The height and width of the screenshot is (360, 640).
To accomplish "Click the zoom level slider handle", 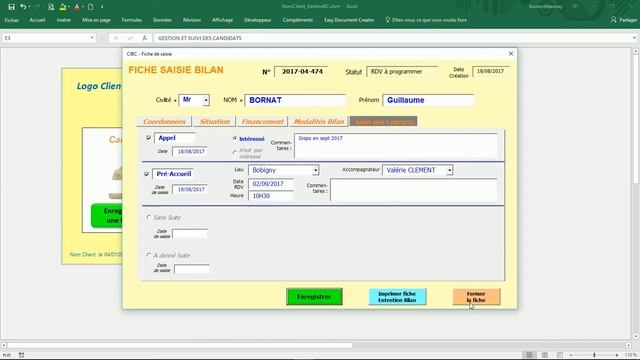I will 594,355.
